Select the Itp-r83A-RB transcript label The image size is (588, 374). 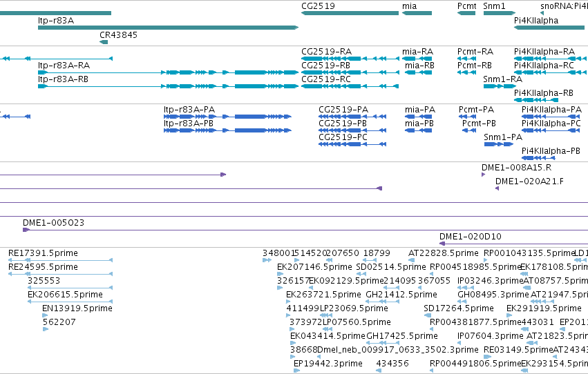click(63, 79)
